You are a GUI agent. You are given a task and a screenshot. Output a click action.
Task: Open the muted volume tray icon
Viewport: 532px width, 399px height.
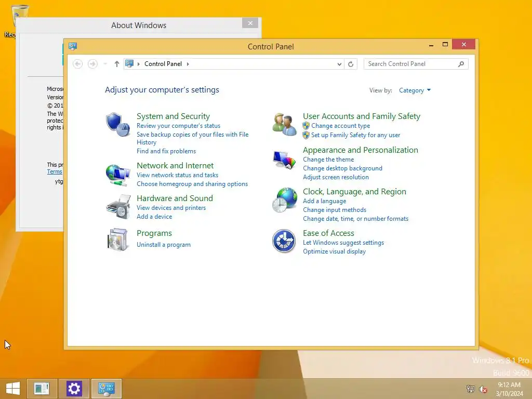pos(483,389)
